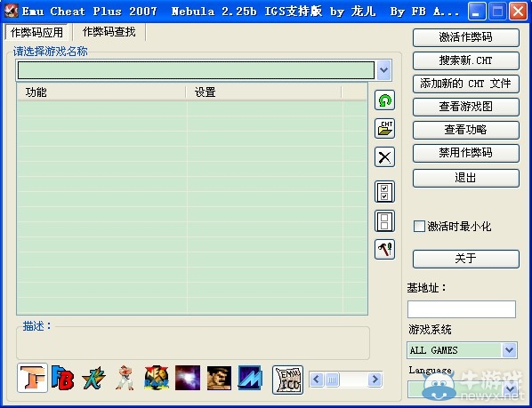Image resolution: width=532 pixels, height=408 pixels.
Task: Click the 基地址 input field
Action: point(462,309)
